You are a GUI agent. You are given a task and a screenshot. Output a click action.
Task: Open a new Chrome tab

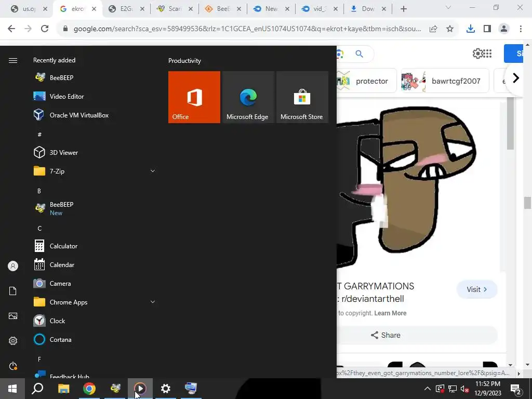[x=403, y=9]
